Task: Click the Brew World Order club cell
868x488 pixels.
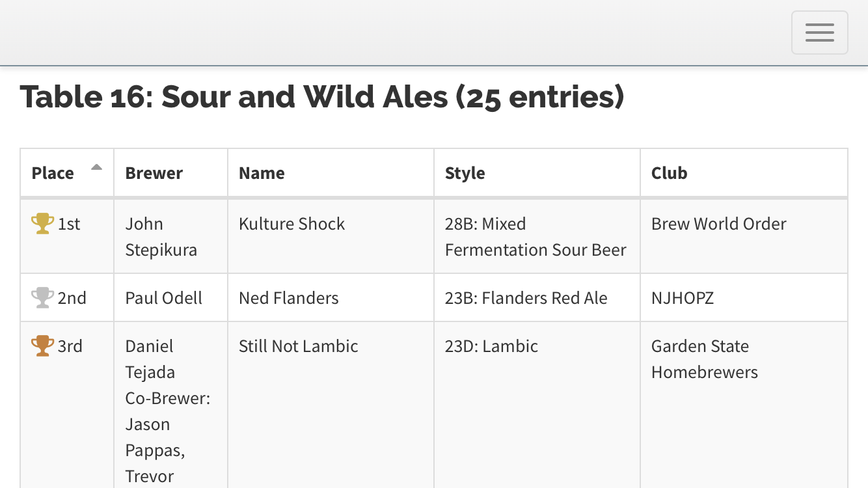Action: coord(719,224)
